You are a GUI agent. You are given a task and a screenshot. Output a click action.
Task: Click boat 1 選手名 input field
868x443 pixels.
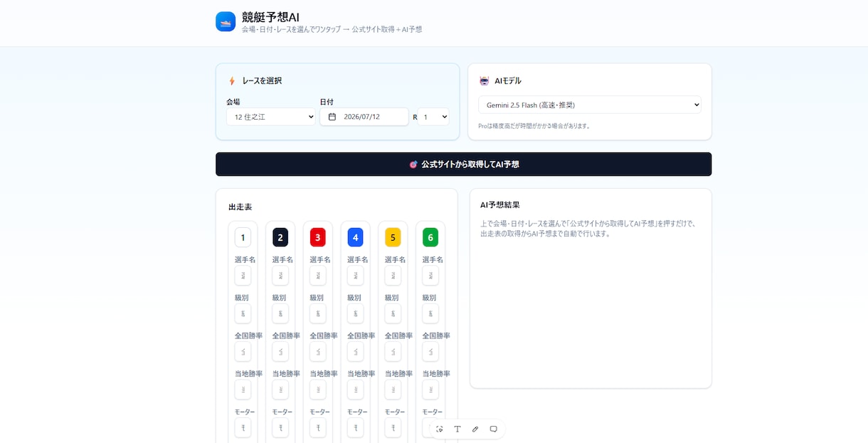243,276
